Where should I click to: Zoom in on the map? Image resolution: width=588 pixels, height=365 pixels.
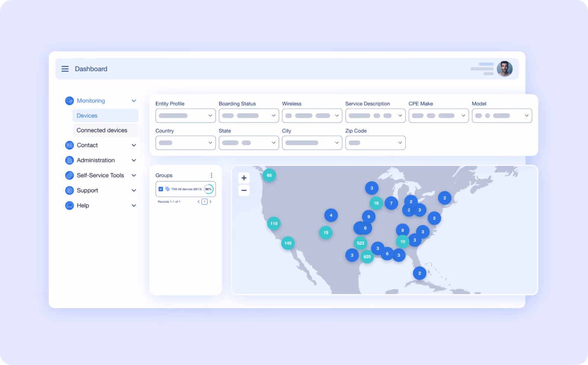click(x=244, y=178)
